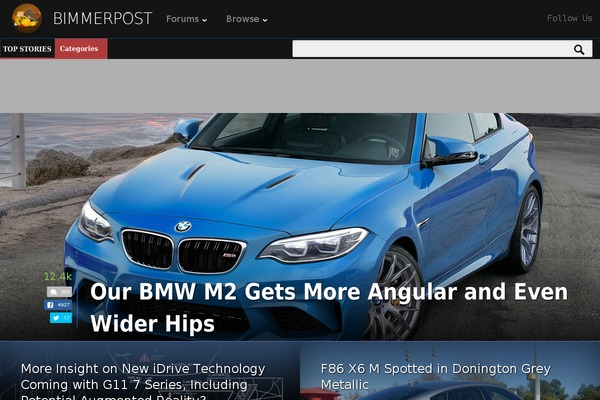Open the BIMMERPOST home wordmark link
Viewport: 600px width, 400px height.
(103, 19)
